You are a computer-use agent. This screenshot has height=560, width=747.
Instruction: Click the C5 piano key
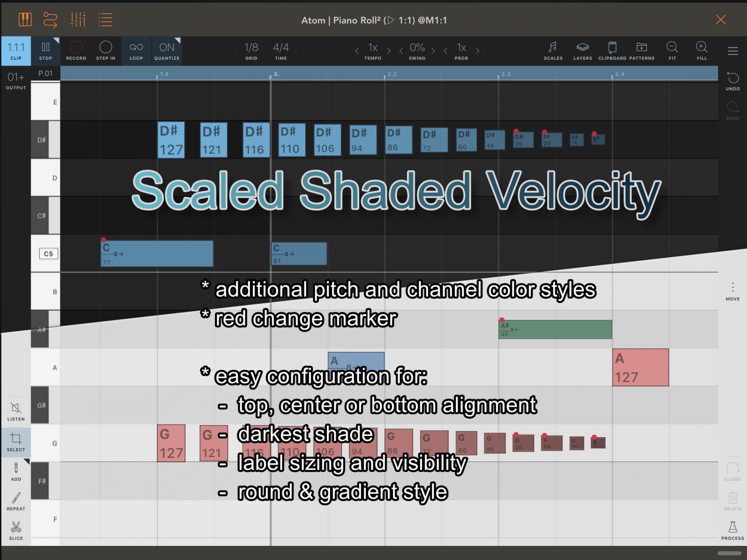click(45, 254)
